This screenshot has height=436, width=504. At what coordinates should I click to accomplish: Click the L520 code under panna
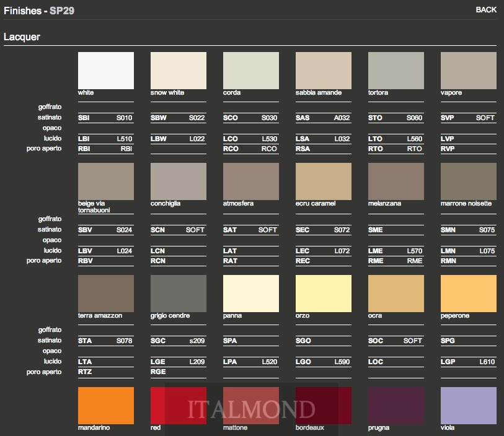click(x=269, y=362)
